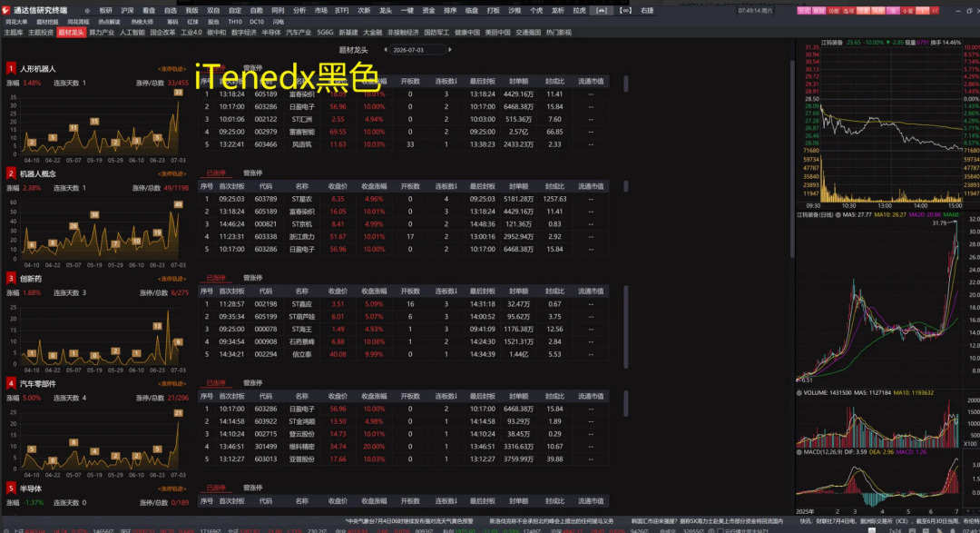
Task: Click the 通达信 red logo icon
Action: (6, 10)
